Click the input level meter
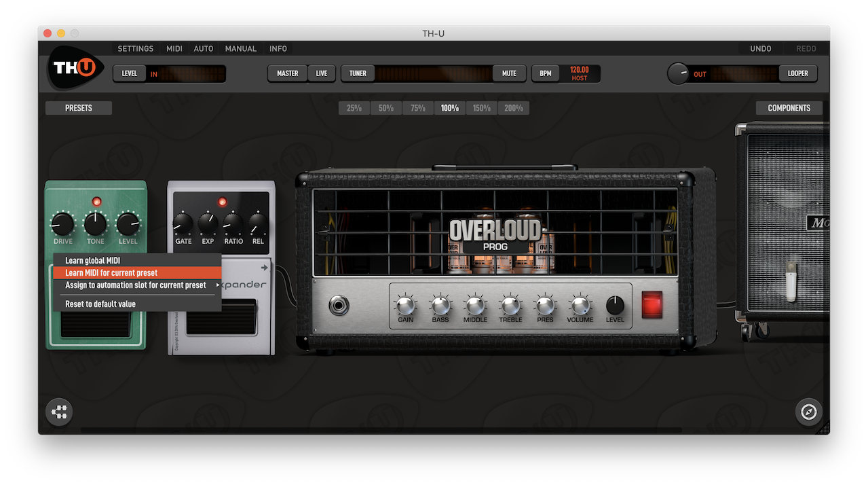 click(x=186, y=73)
